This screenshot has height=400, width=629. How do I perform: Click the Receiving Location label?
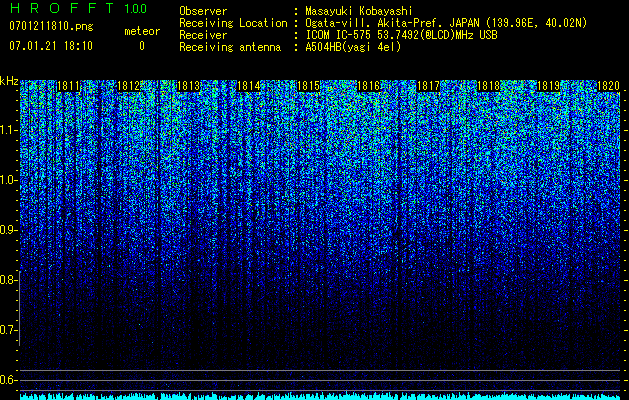233,23
